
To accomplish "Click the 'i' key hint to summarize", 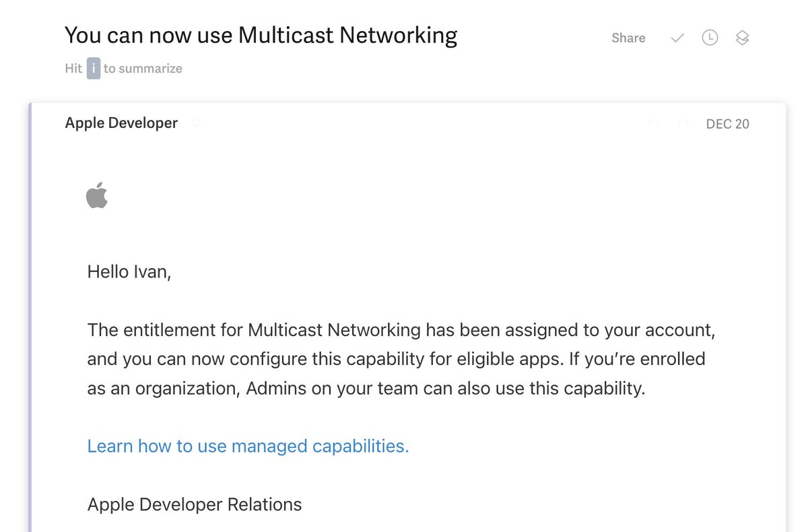I will 94,69.
